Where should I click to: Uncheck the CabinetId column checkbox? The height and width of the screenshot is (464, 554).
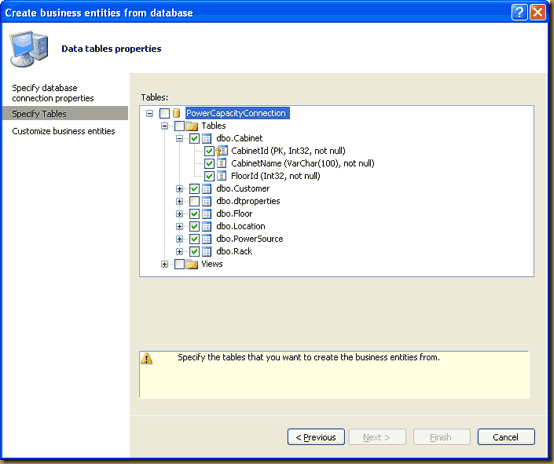(209, 151)
